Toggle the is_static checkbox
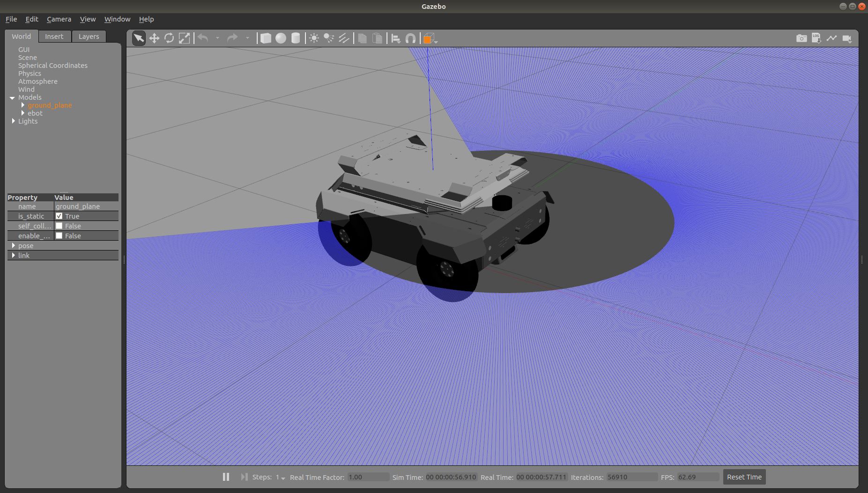The width and height of the screenshot is (868, 493). pyautogui.click(x=59, y=216)
